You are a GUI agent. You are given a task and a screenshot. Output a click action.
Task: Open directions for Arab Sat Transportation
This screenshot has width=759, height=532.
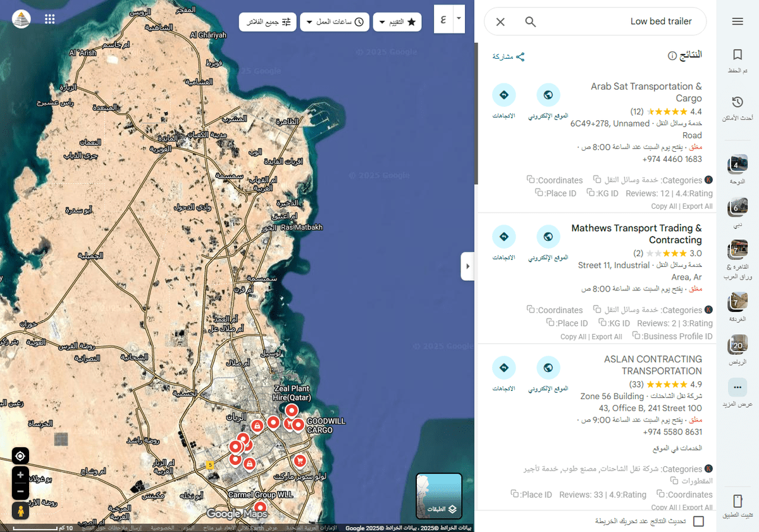[504, 96]
